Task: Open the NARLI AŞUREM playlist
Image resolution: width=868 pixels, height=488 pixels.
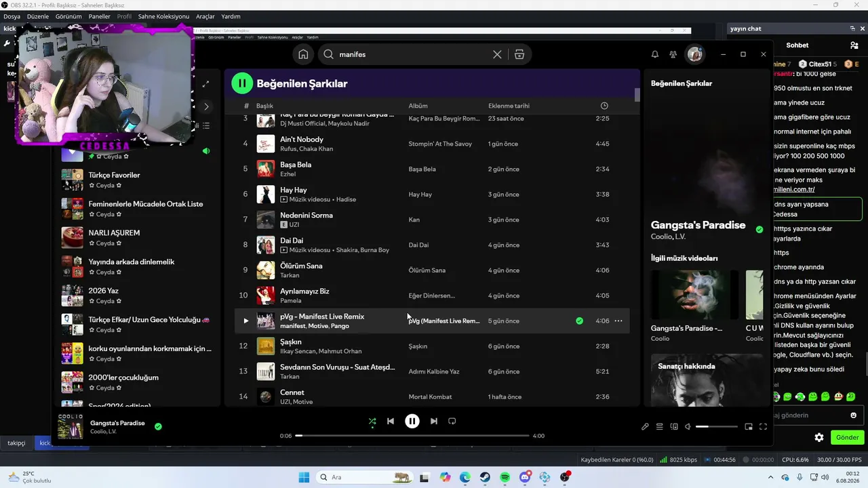Action: click(138, 238)
